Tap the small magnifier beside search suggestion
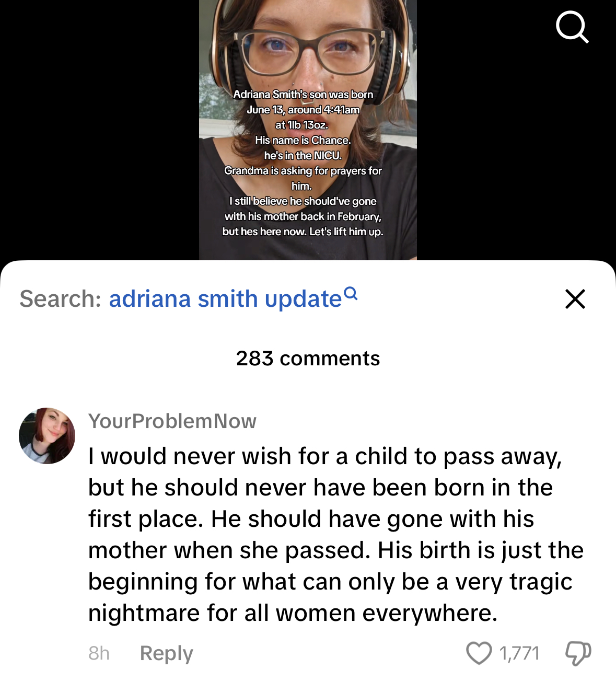The width and height of the screenshot is (616, 681). coord(352,293)
